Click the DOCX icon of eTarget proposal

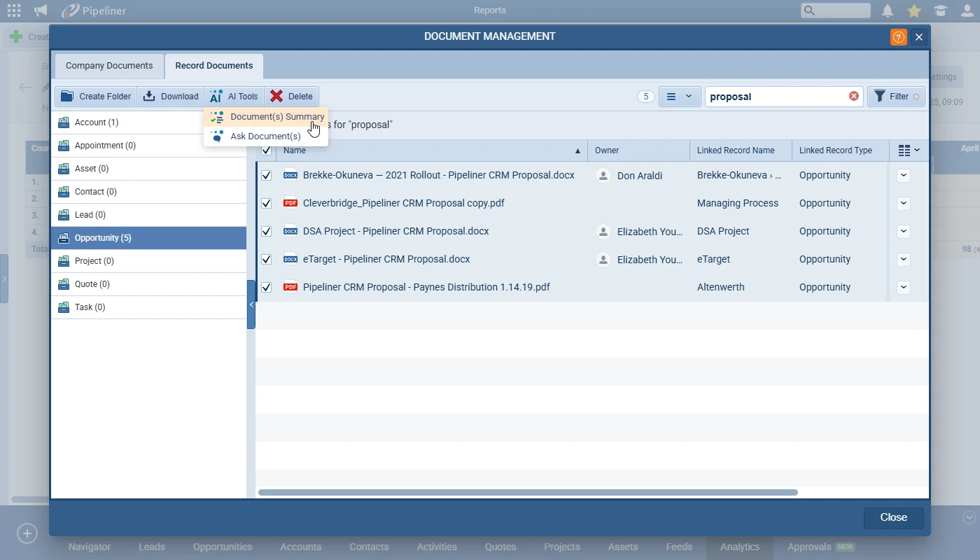coord(290,259)
